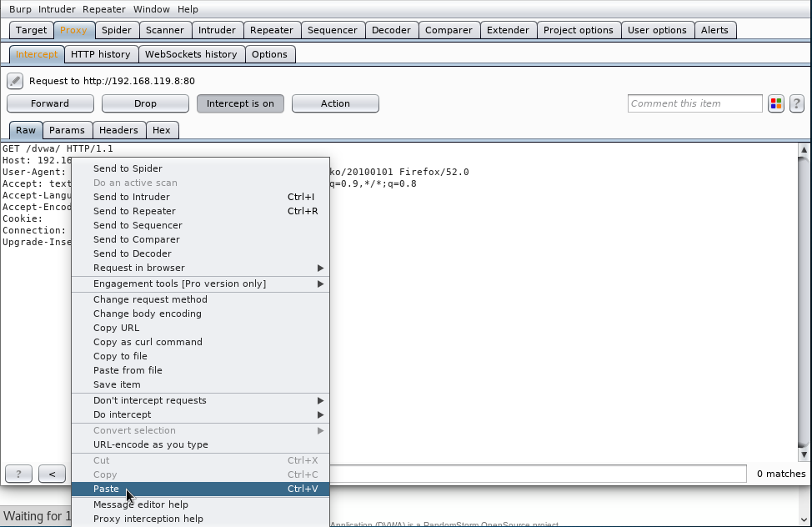Click the pencil edit icon beside the request target
Viewport: 812px width, 527px height.
tap(15, 81)
